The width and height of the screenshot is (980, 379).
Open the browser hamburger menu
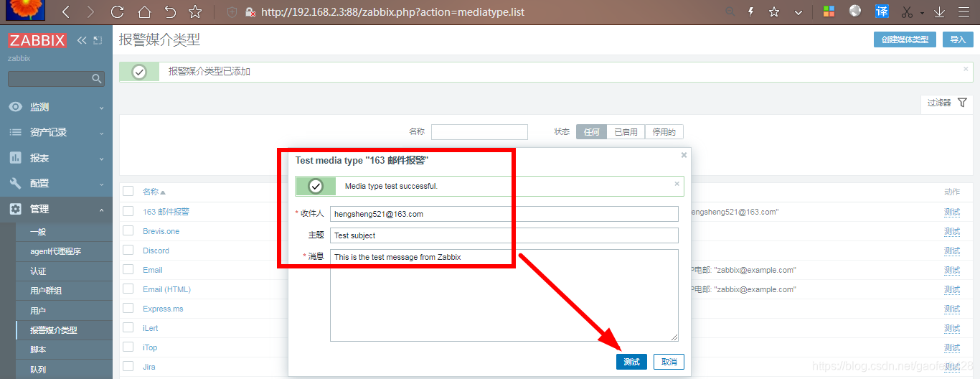[x=965, y=12]
